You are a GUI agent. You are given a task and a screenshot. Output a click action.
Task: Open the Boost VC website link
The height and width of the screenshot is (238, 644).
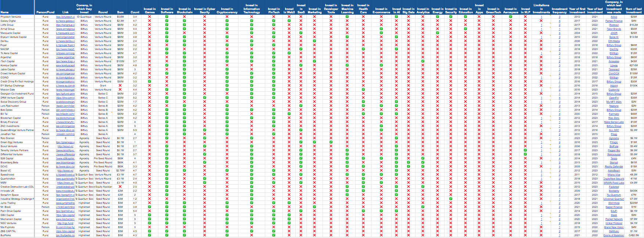click(x=65, y=171)
